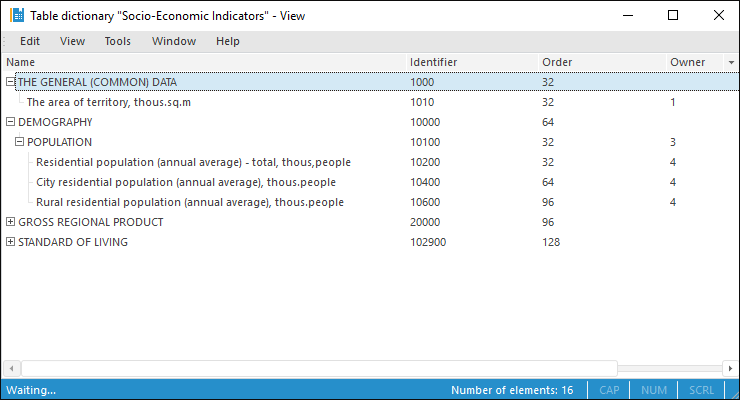Click the Order column header

coord(600,62)
